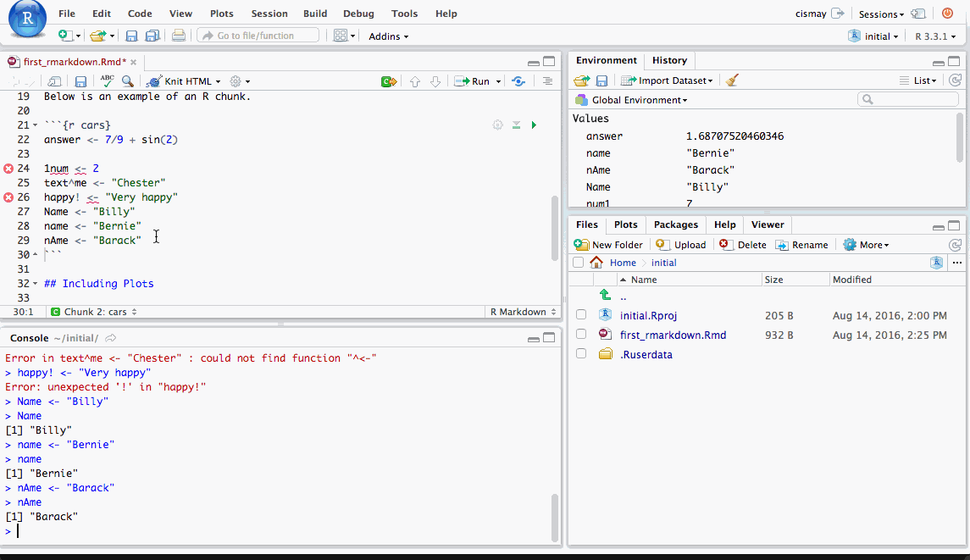970x560 pixels.
Task: Click the Environment search field
Action: 908,100
